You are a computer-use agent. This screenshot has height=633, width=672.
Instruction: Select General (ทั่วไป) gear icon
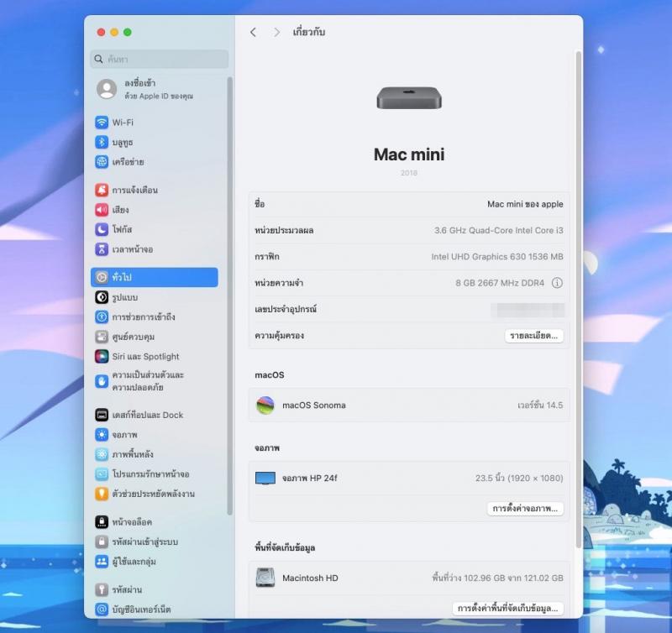102,278
